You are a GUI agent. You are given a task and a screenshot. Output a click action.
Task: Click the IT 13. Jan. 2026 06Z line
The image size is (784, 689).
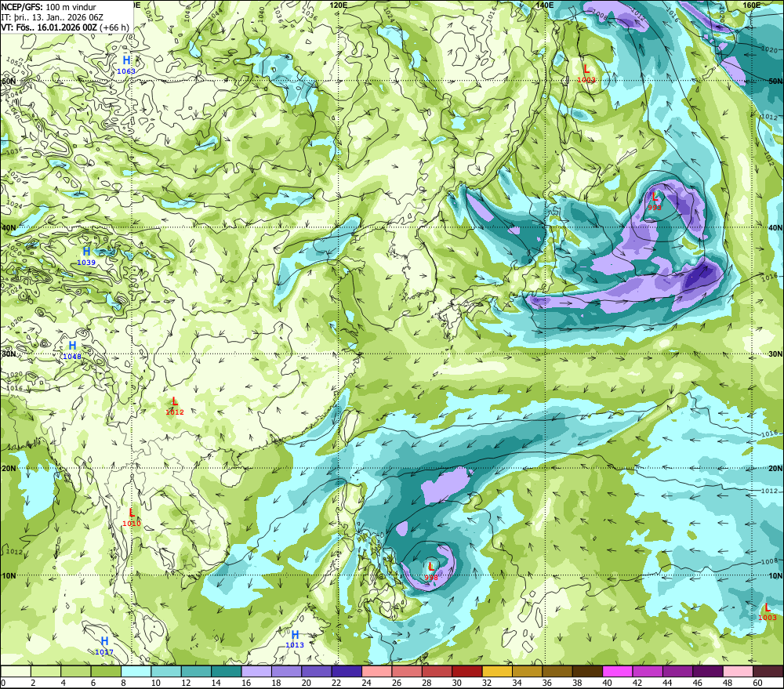[52, 17]
